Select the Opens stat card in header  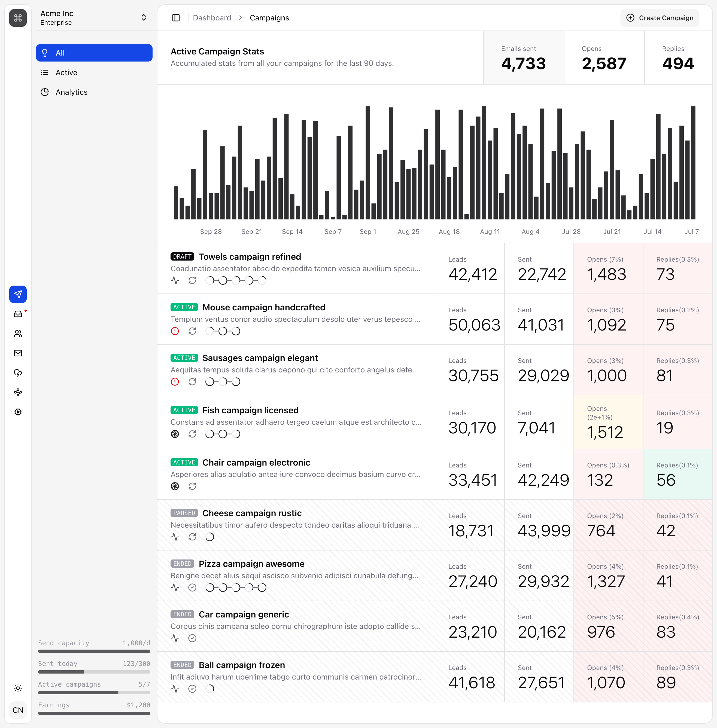604,58
